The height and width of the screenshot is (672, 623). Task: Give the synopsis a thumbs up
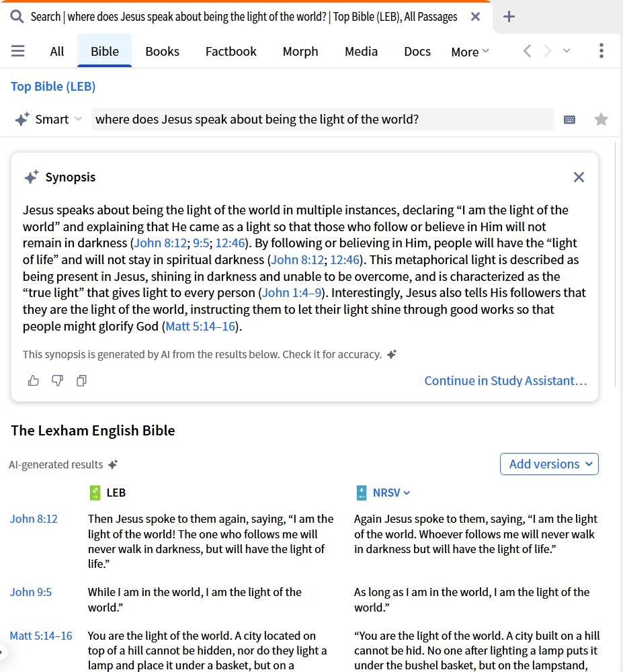(x=34, y=380)
